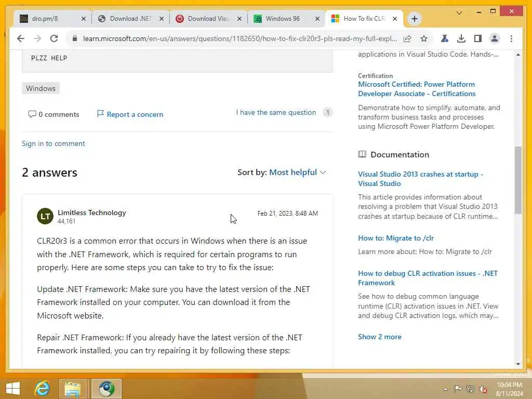The image size is (532, 399).
Task: Click the 44,161 reputation score
Action: click(66, 221)
